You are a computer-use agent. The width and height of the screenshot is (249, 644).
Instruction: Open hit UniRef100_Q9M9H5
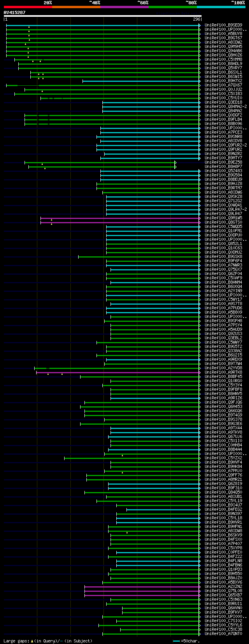(x=223, y=47)
